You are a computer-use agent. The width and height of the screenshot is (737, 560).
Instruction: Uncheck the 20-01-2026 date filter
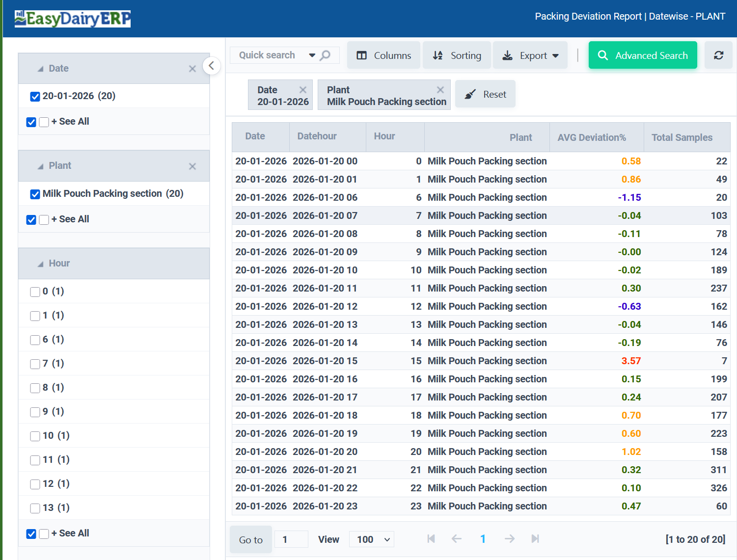point(35,96)
